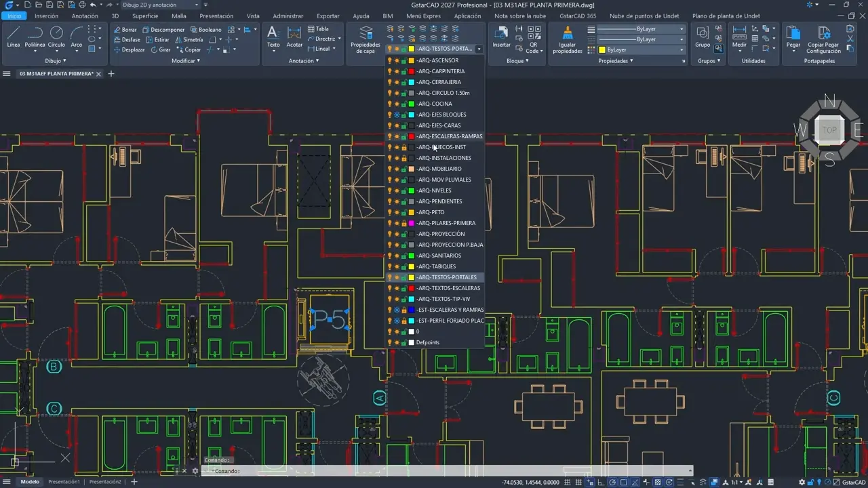Image resolution: width=868 pixels, height=488 pixels.
Task: Click Igualar propiedades brush icon
Action: tap(568, 39)
